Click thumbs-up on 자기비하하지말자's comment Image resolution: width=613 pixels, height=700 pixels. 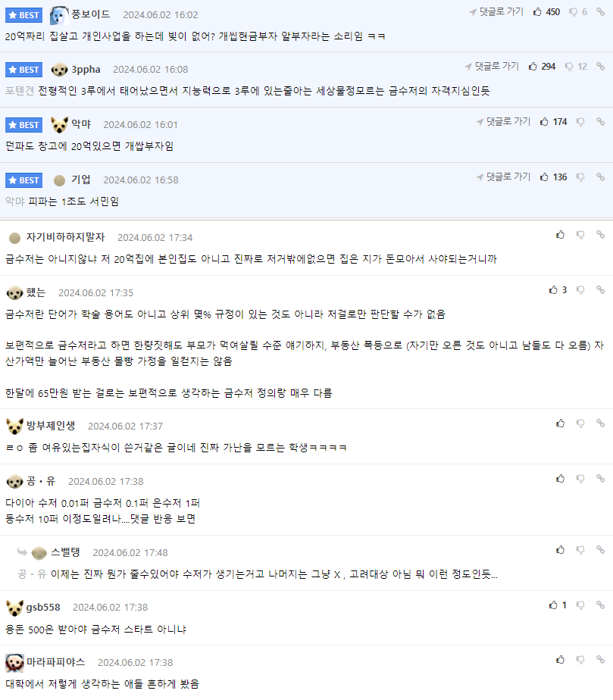pos(560,235)
